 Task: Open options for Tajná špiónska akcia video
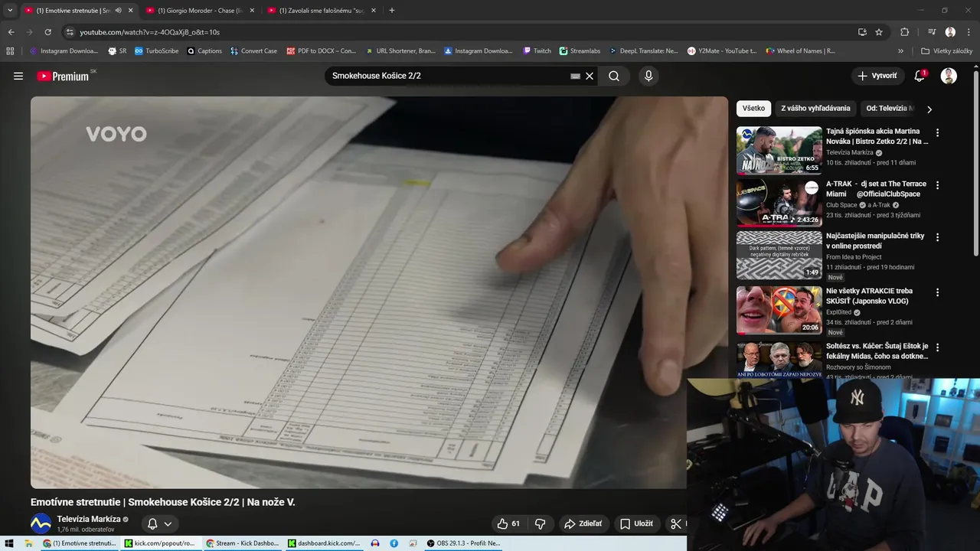pyautogui.click(x=937, y=132)
